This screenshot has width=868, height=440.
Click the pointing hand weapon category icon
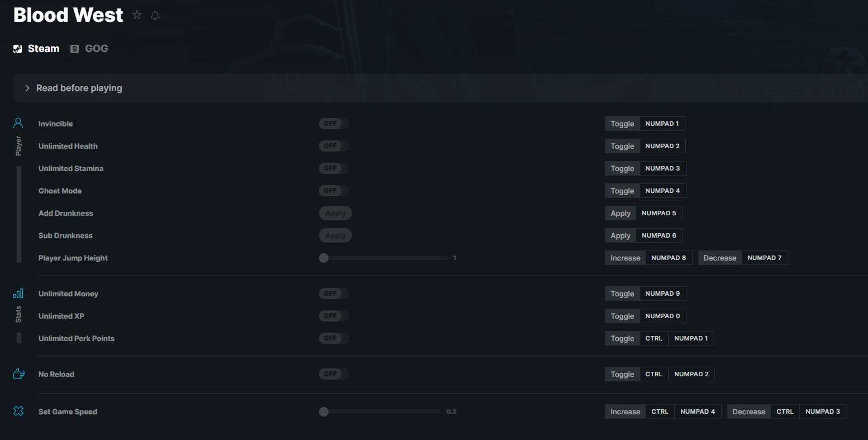19,373
